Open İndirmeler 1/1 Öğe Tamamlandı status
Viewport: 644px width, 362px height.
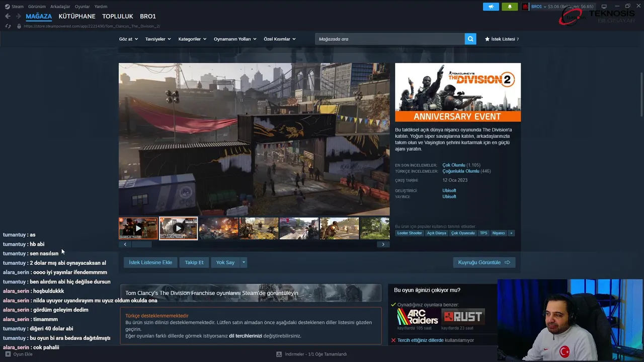(x=316, y=354)
